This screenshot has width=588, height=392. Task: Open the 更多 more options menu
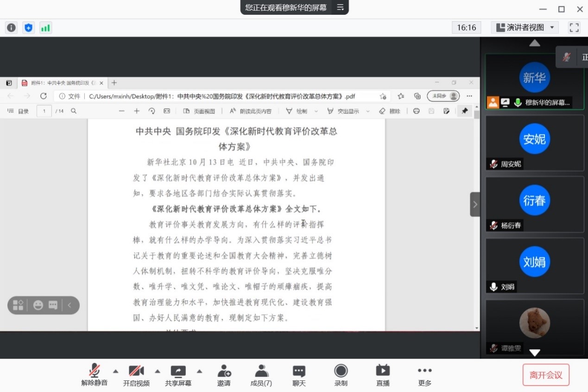(424, 375)
